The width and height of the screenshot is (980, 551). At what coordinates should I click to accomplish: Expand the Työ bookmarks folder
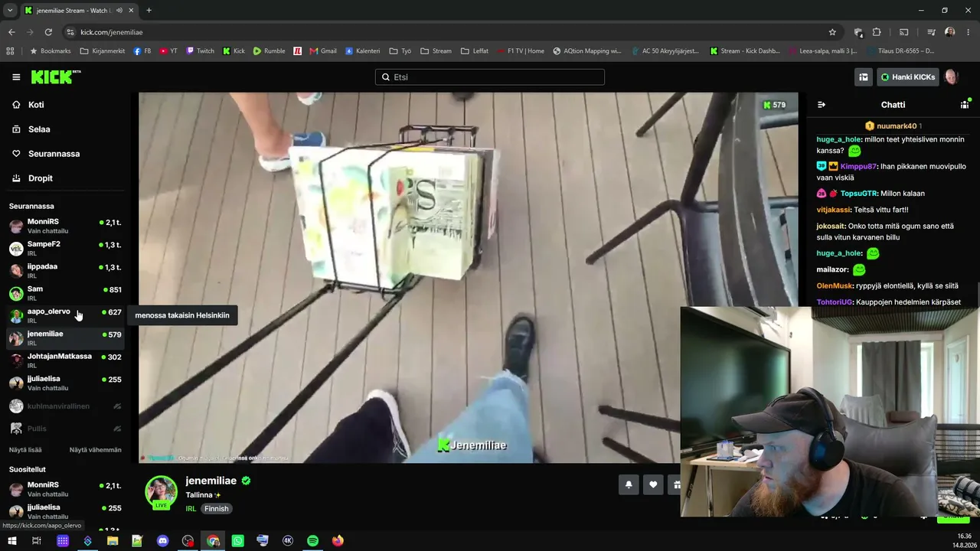pos(400,51)
